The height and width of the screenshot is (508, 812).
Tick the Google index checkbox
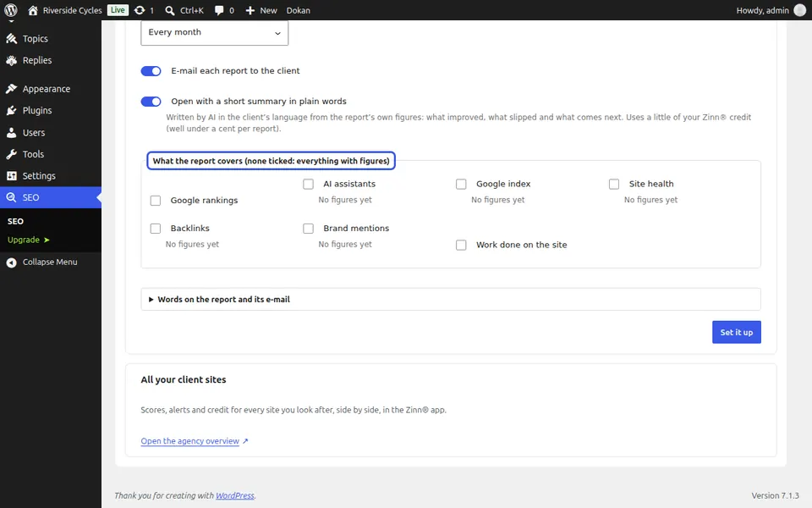[x=461, y=184]
